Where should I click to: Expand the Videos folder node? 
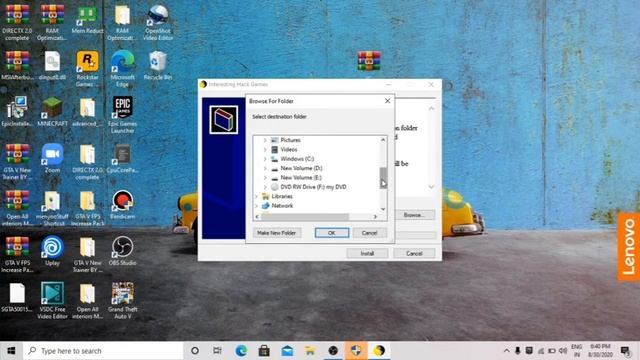tap(265, 149)
